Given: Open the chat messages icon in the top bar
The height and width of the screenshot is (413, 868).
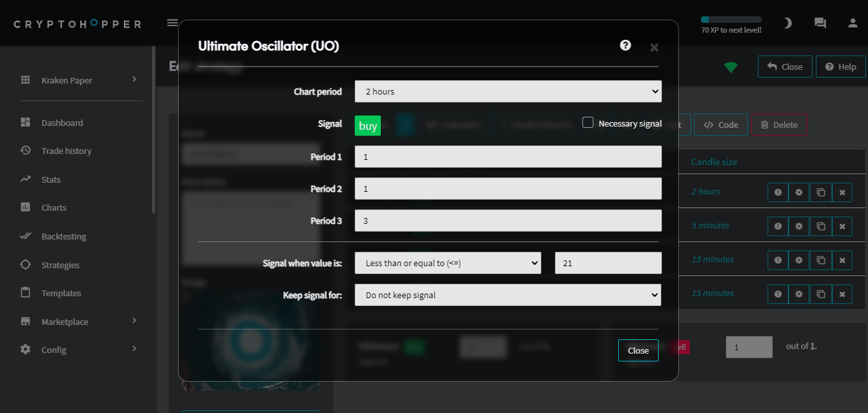Looking at the screenshot, I should pos(820,23).
